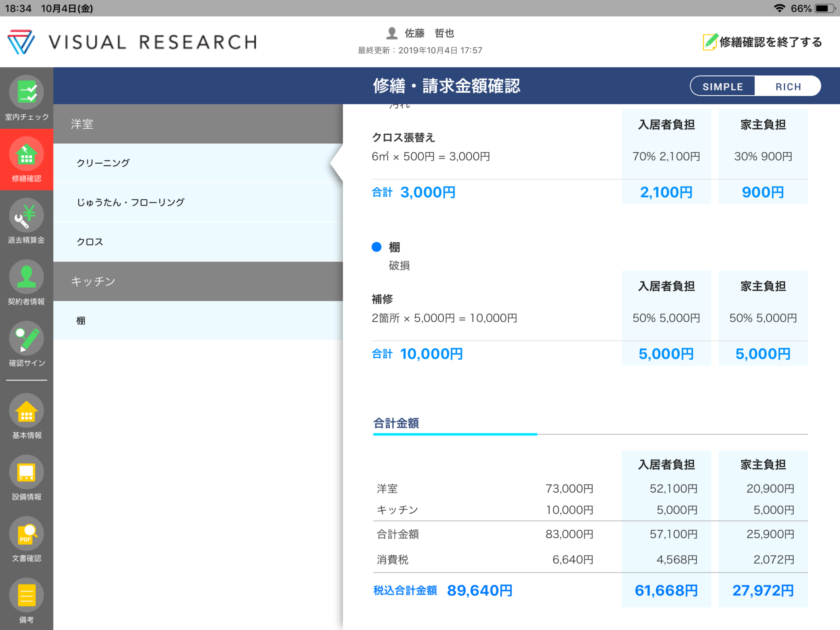Click the 合計金額 section heading

(396, 423)
